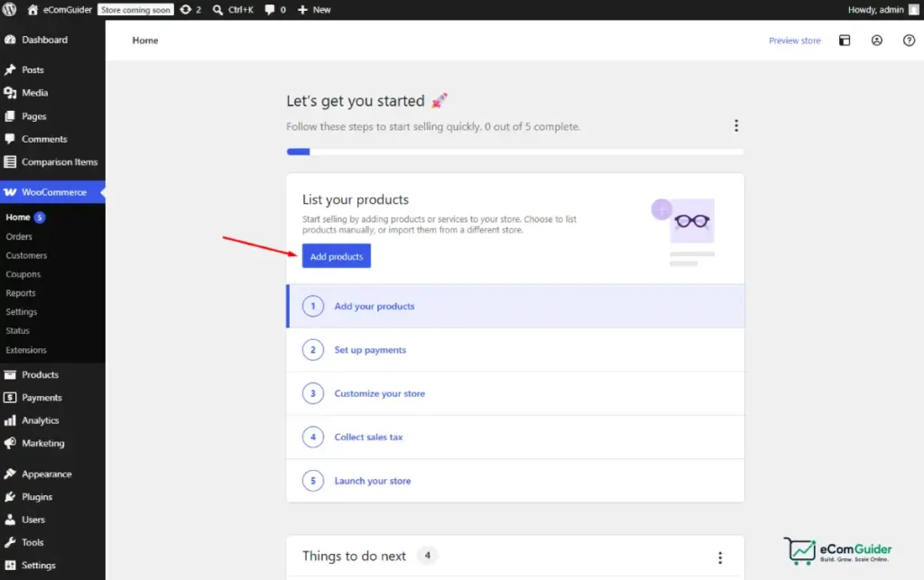Image resolution: width=924 pixels, height=580 pixels.
Task: Expand step 4 Collect sales tax
Action: coord(515,437)
